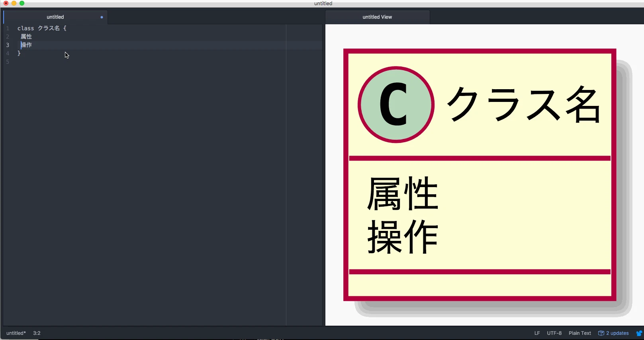Click the blue squirrel icon in status bar
Image resolution: width=644 pixels, height=340 pixels.
tap(639, 333)
